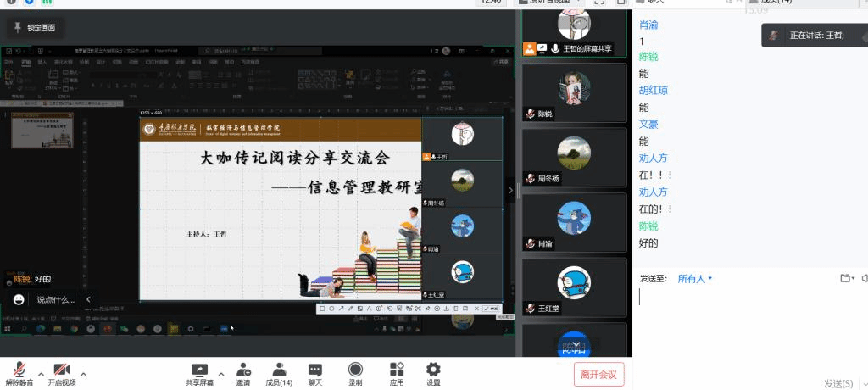Click the 说点什么 quick comment field
This screenshot has height=390, width=868.
pyautogui.click(x=56, y=299)
